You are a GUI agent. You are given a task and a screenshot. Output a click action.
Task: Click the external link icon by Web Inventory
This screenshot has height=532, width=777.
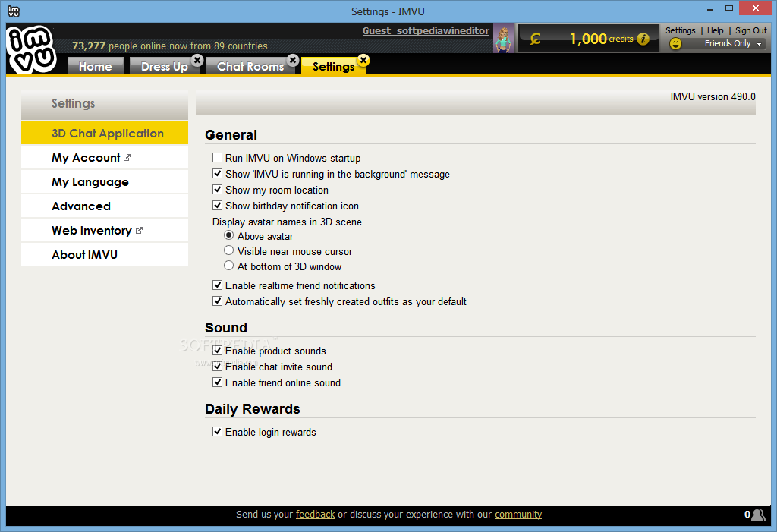coord(139,231)
